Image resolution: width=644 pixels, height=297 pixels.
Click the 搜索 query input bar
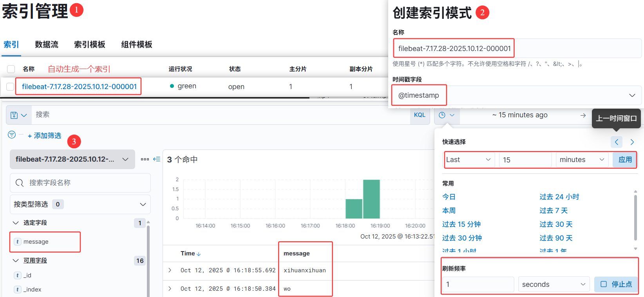coord(221,115)
